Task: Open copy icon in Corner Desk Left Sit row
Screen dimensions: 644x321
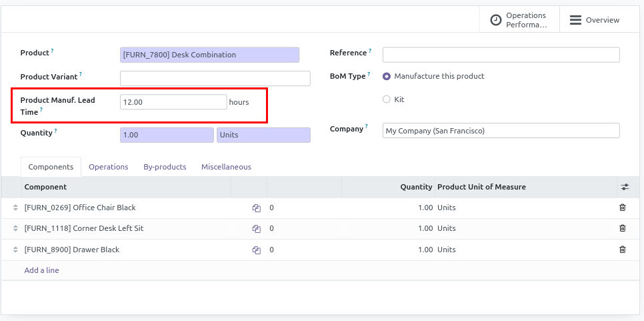Action: coord(256,228)
